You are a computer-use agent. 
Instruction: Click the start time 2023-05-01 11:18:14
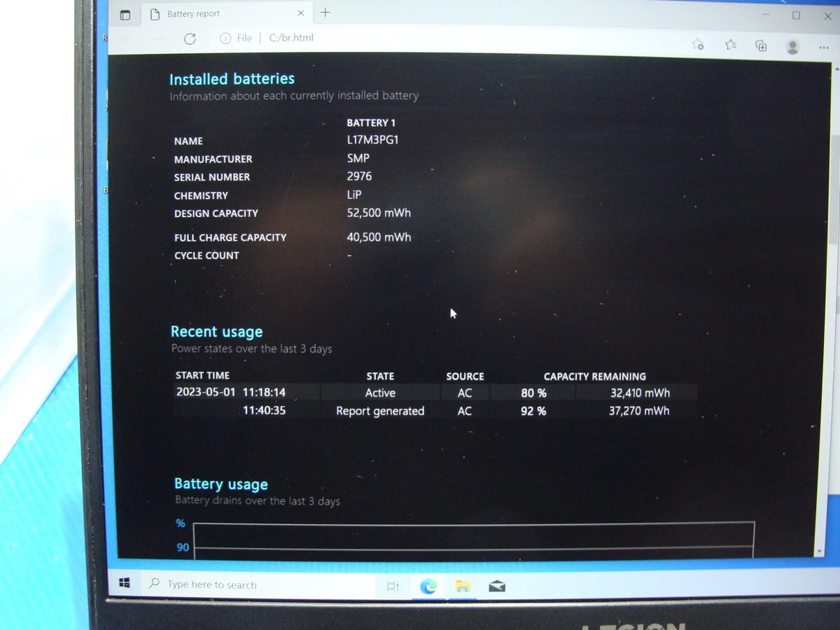pos(231,392)
